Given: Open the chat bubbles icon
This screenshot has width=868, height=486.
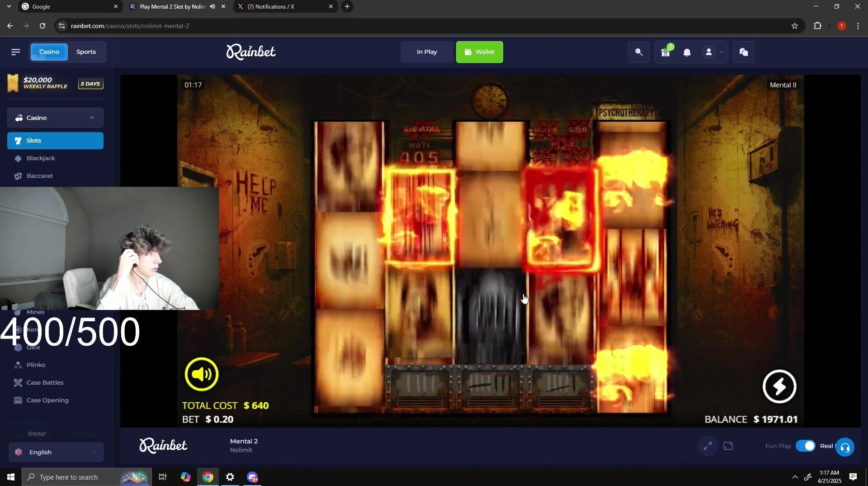Looking at the screenshot, I should 744,52.
